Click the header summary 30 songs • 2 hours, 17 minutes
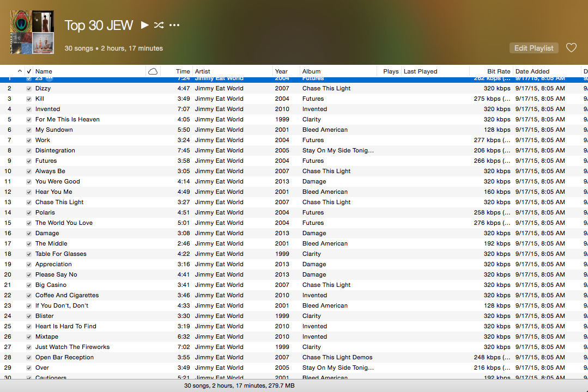Screen dimensions: 588x392 pyautogui.click(x=114, y=48)
